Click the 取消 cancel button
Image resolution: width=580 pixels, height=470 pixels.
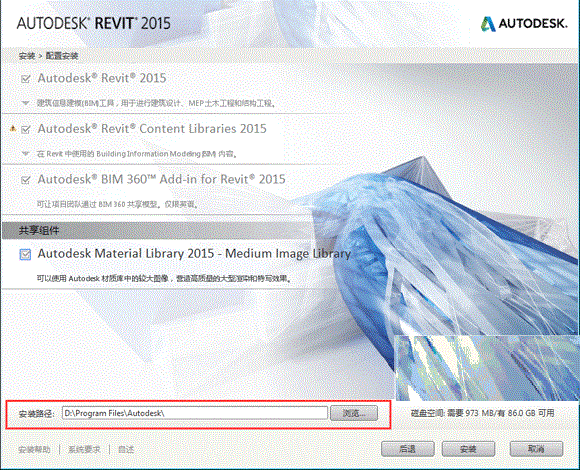click(x=536, y=449)
